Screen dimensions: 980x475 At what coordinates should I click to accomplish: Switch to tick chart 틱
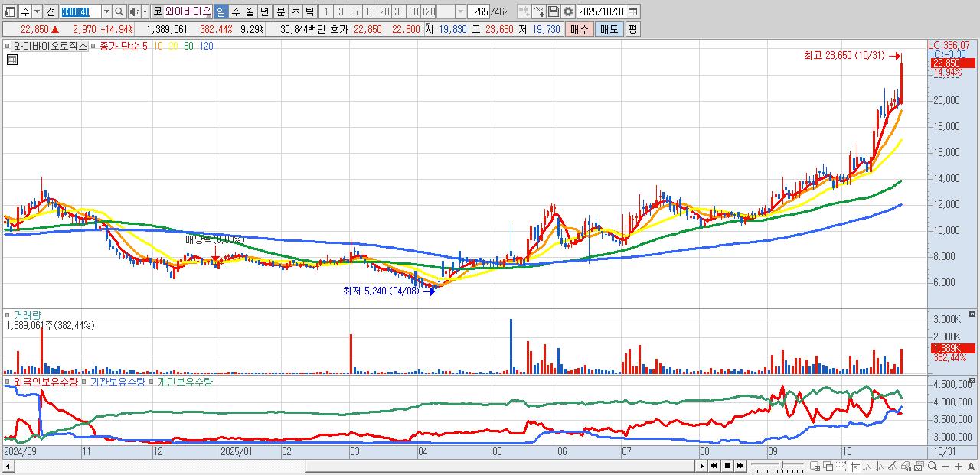tap(309, 11)
